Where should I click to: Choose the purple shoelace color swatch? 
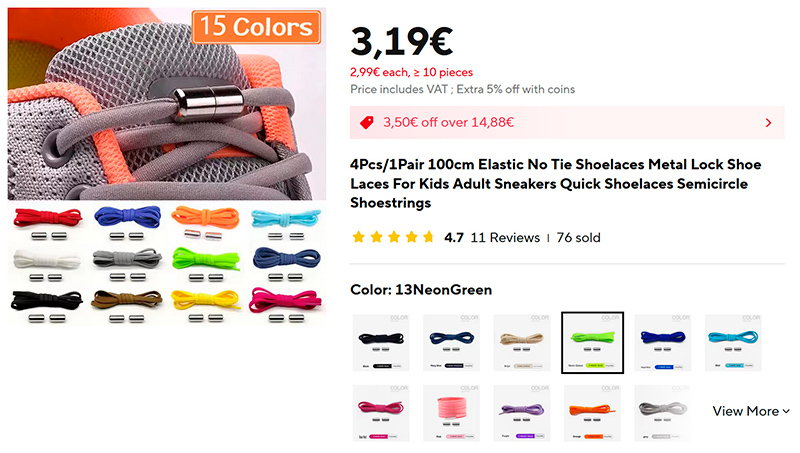coord(522,413)
